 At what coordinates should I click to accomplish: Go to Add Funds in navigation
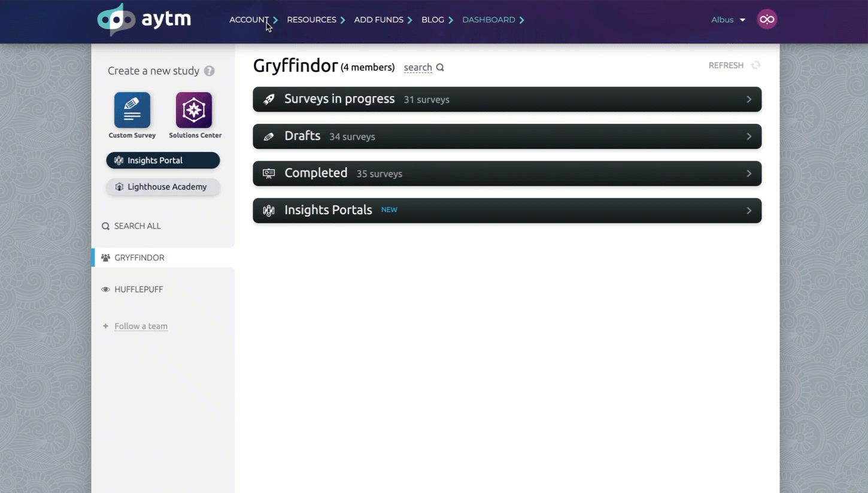coord(378,20)
